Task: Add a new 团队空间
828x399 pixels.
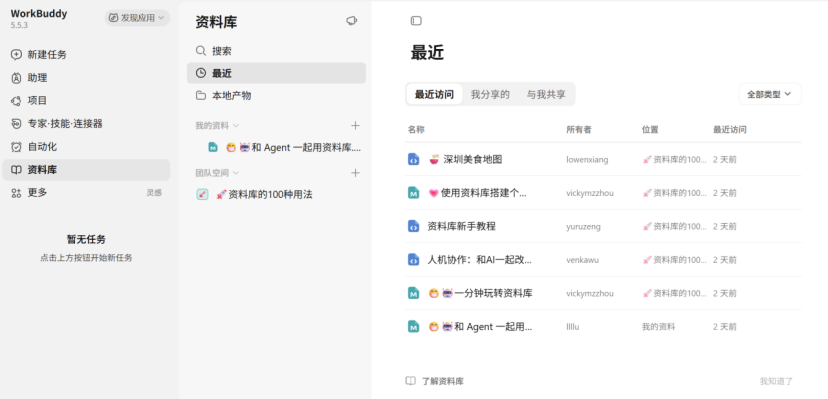Action: point(355,173)
